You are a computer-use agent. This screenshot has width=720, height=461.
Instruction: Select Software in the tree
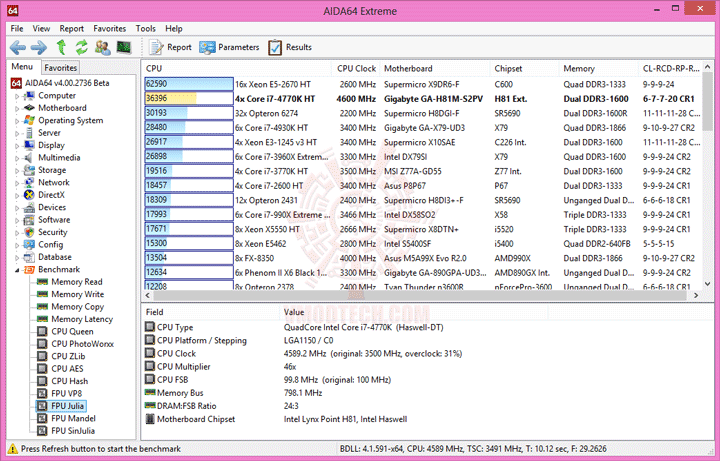point(54,219)
